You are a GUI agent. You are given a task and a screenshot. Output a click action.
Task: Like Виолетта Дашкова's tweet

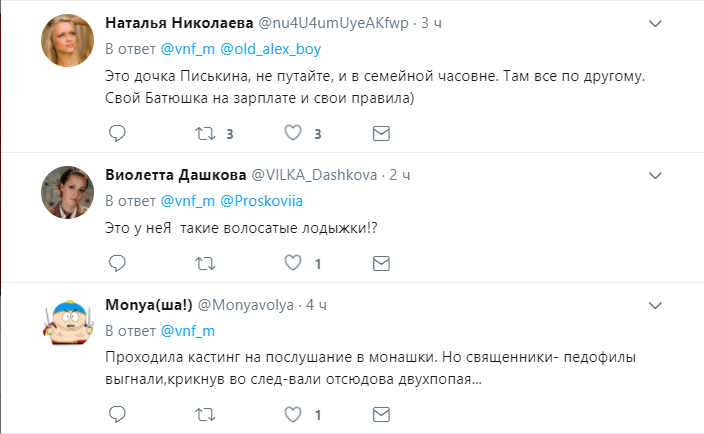tap(293, 264)
